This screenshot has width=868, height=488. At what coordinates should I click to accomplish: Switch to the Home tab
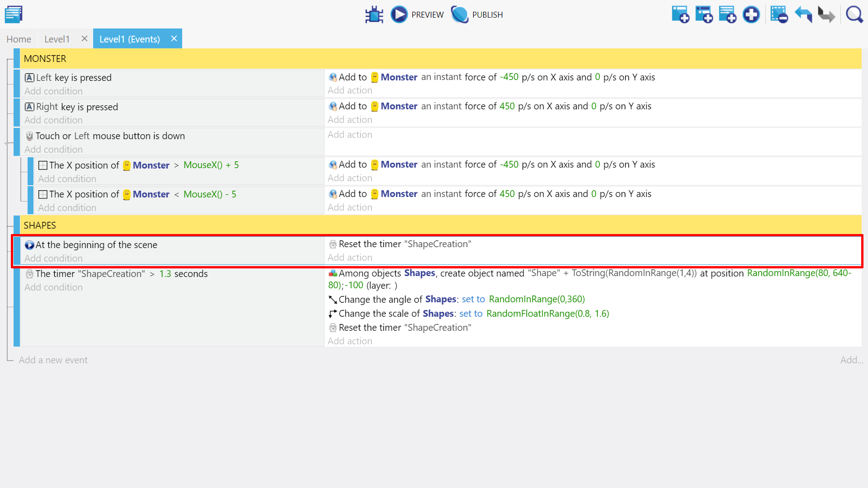19,39
